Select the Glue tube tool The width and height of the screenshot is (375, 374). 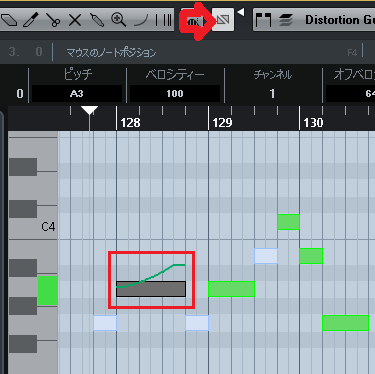point(97,20)
